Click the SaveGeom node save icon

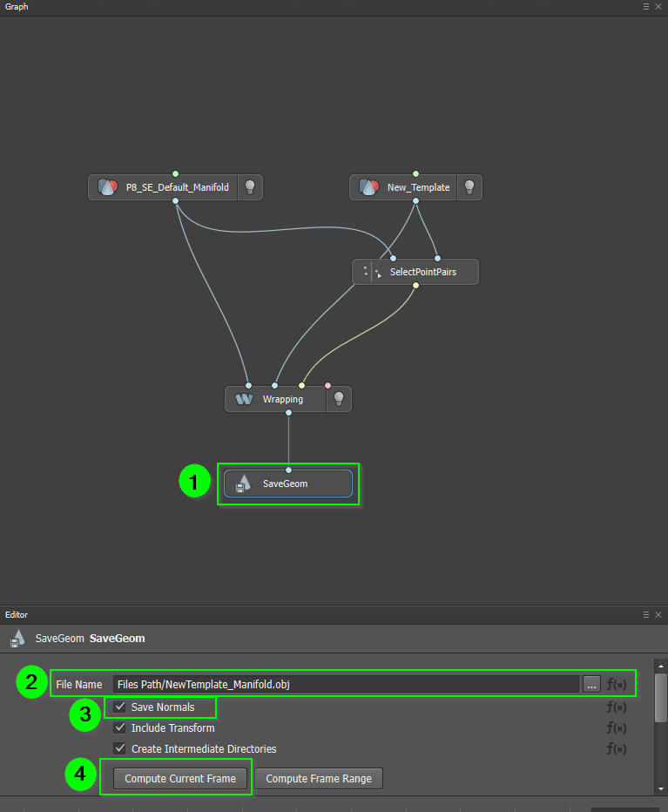click(x=243, y=484)
